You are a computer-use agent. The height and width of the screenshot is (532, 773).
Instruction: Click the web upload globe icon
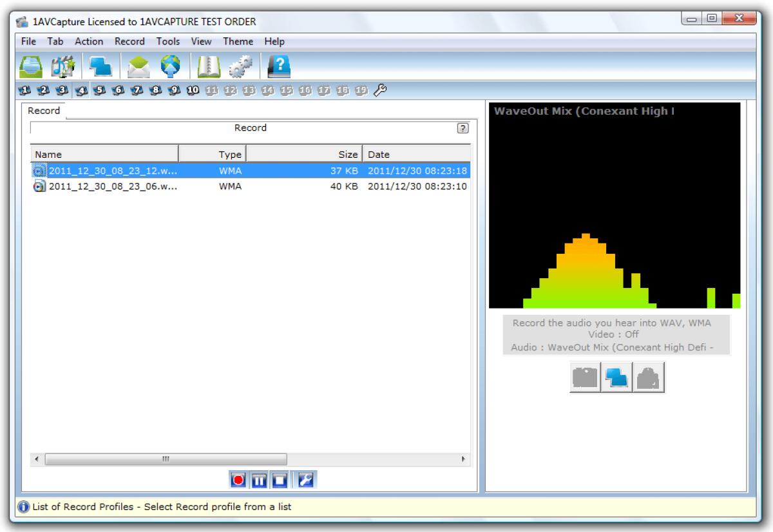[171, 66]
